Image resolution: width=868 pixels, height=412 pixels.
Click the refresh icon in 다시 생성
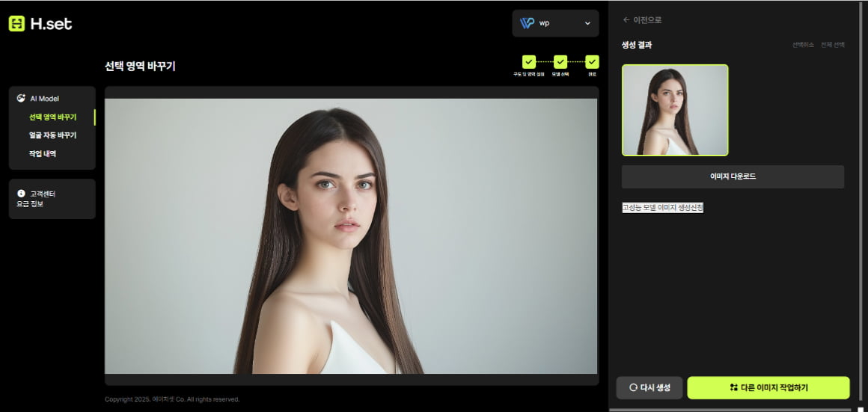pyautogui.click(x=633, y=388)
